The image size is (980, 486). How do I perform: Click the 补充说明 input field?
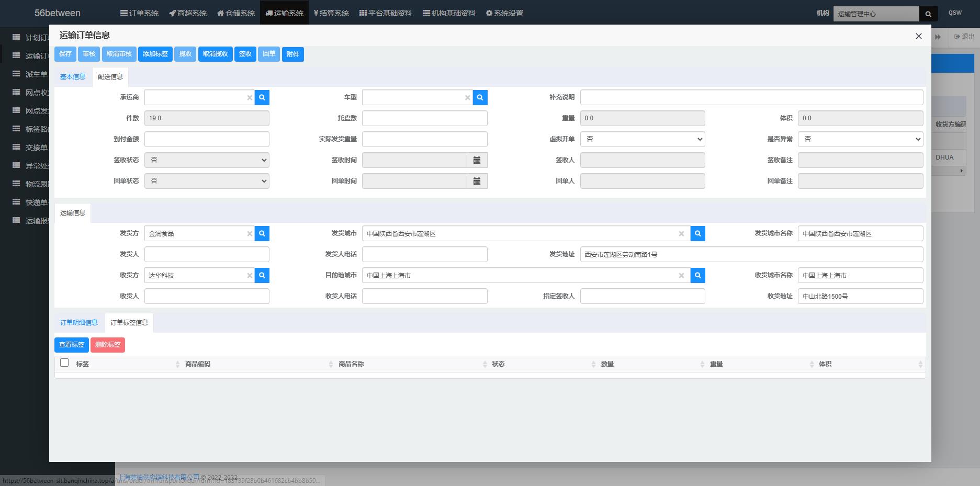pyautogui.click(x=751, y=97)
